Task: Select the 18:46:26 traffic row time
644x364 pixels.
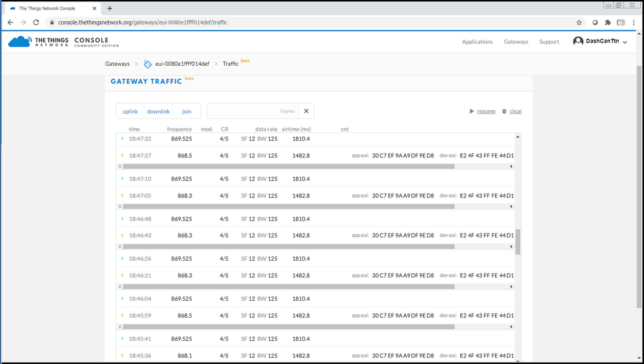Action: coord(140,259)
